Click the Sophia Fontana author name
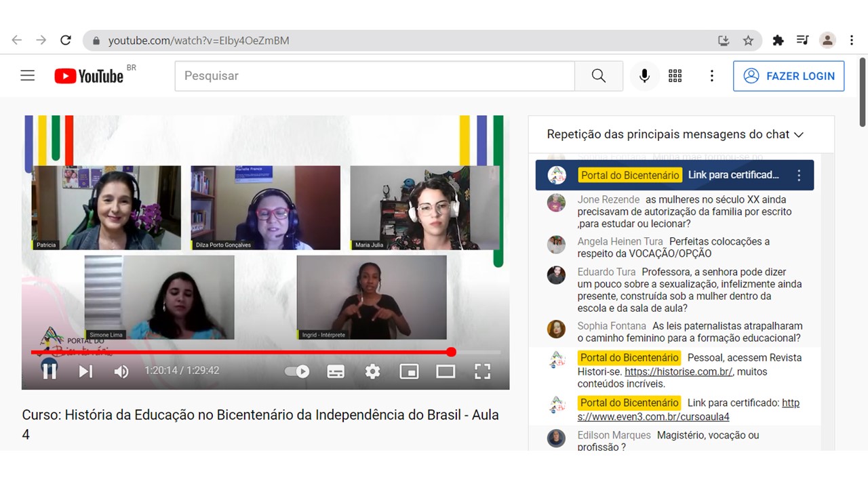Image resolution: width=868 pixels, height=488 pixels. point(612,326)
